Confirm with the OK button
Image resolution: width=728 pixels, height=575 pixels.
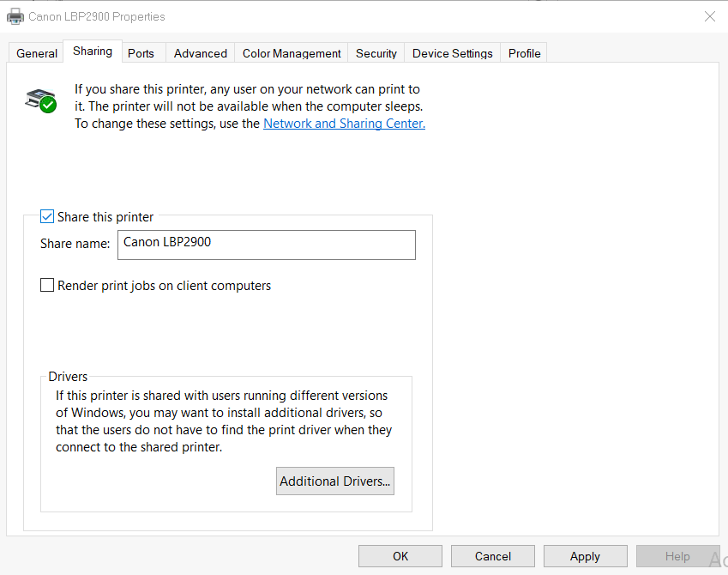point(400,556)
